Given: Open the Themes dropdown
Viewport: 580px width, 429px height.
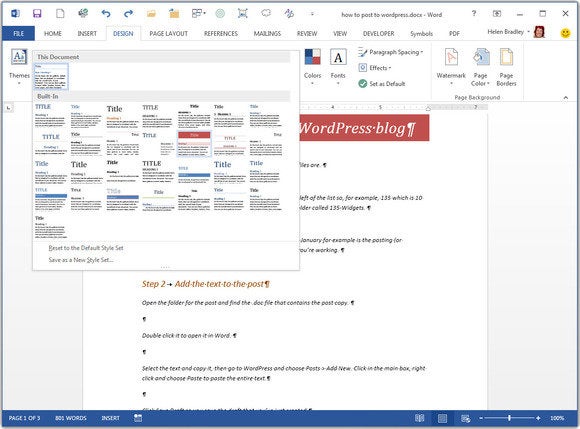Looking at the screenshot, I should pyautogui.click(x=19, y=67).
